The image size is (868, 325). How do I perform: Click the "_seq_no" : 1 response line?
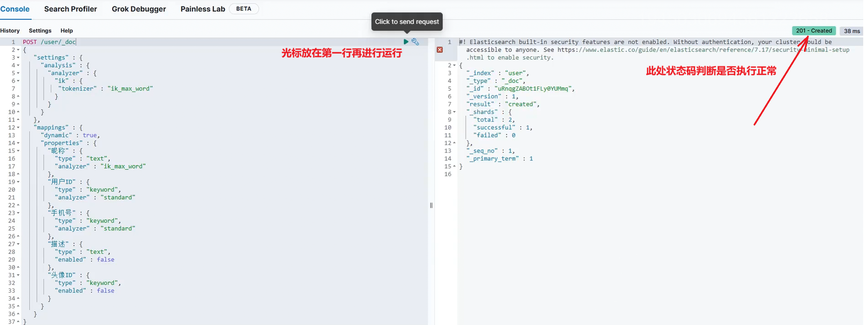click(491, 151)
